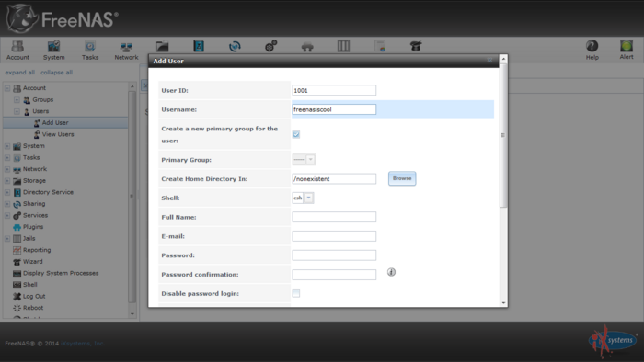The image size is (644, 362).
Task: Open the Alert status icon
Action: [627, 50]
